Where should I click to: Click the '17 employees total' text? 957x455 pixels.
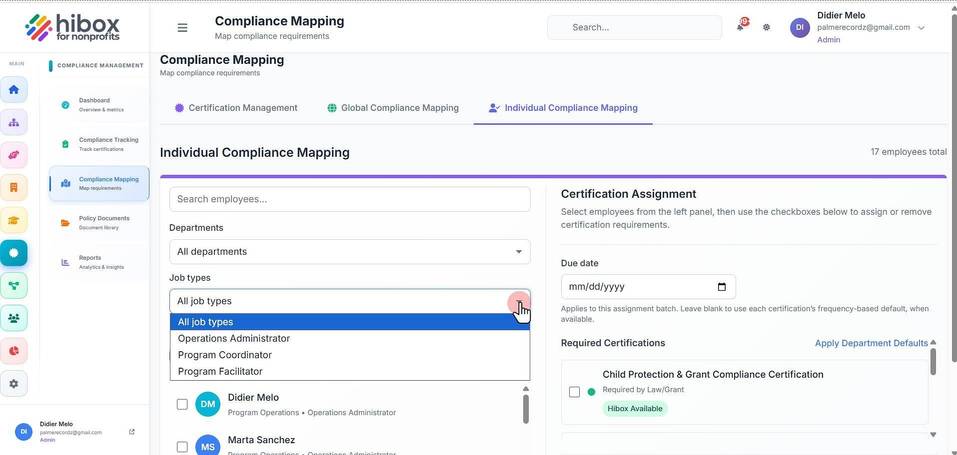coord(909,152)
